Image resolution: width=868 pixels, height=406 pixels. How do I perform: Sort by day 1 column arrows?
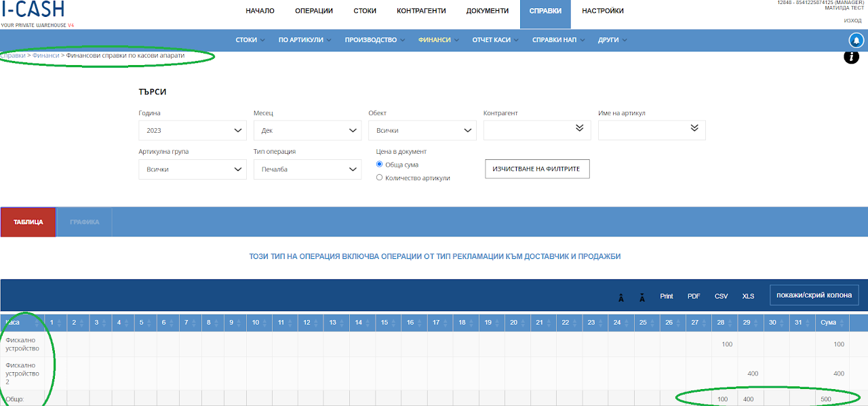(x=60, y=323)
